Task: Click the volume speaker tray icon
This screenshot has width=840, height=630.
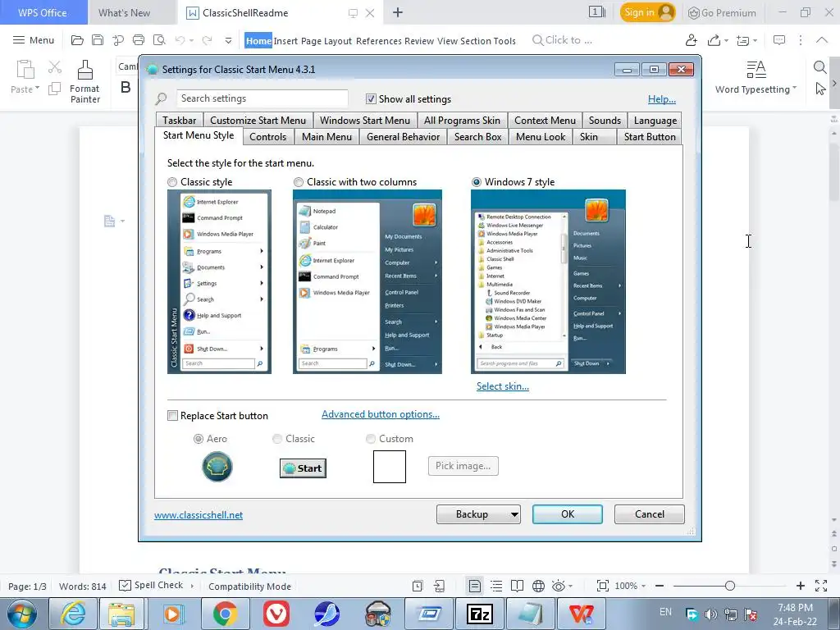Action: pos(711,614)
